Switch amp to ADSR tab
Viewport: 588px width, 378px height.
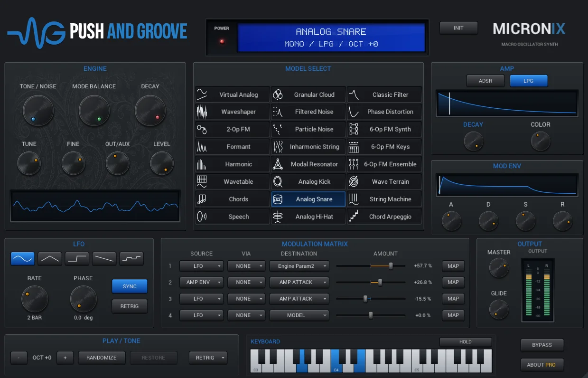[485, 81]
